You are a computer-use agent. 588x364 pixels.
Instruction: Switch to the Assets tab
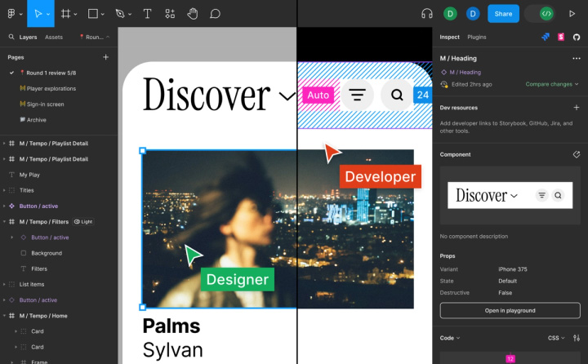tap(54, 37)
